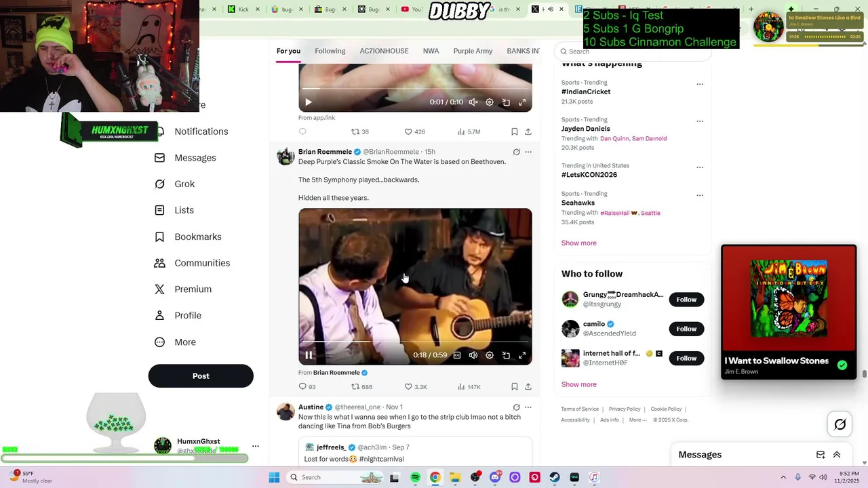Screen dimensions: 868x488
Task: Show more trending topics
Action: tap(579, 243)
